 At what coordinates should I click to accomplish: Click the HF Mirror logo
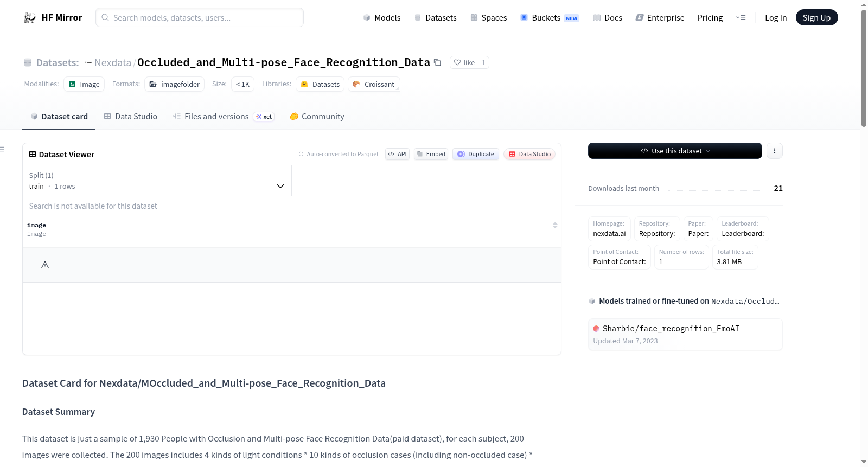53,17
